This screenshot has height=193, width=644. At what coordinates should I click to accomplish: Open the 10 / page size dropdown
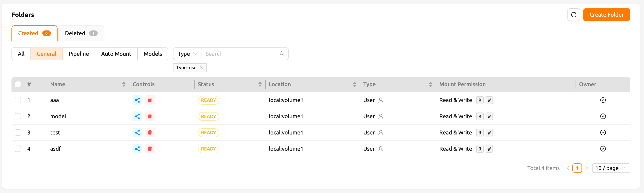(611, 168)
